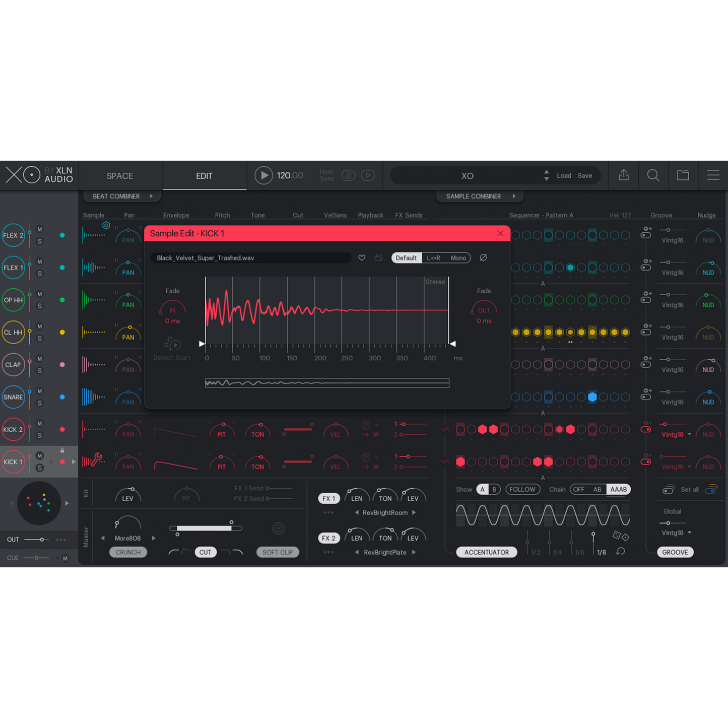This screenshot has height=728, width=728.
Task: Click the phase invert icon in Sample Edit
Action: pyautogui.click(x=483, y=258)
